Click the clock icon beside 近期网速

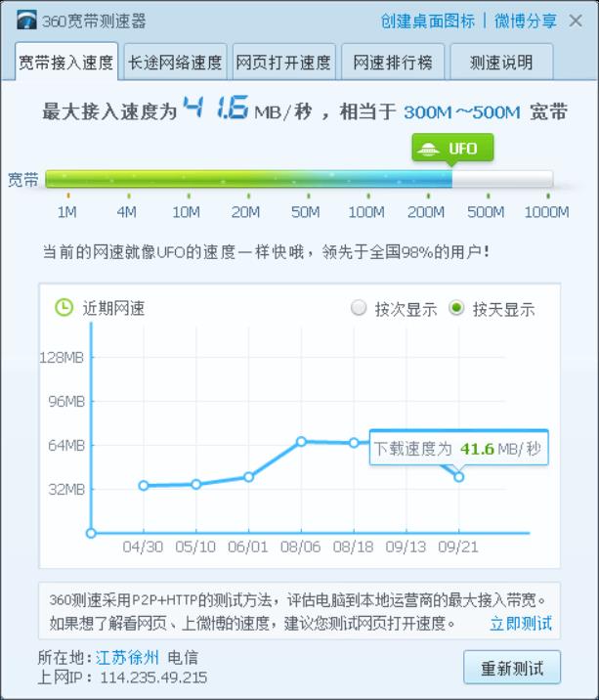[64, 308]
